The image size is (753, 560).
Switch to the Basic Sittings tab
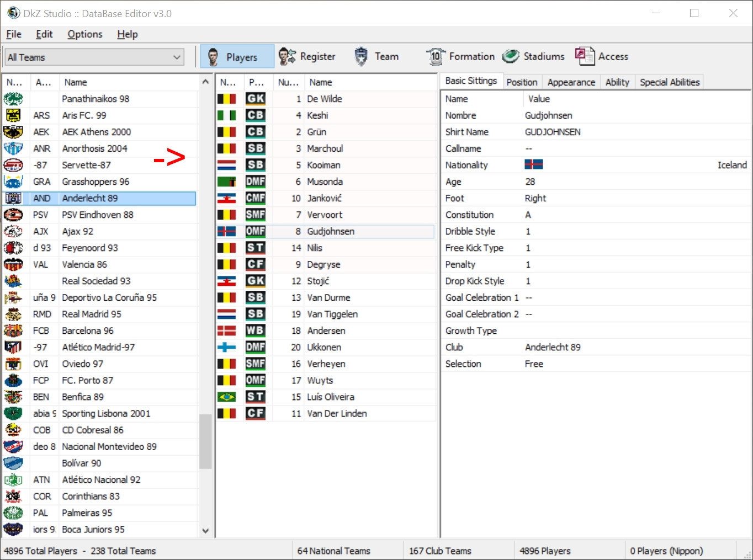471,81
